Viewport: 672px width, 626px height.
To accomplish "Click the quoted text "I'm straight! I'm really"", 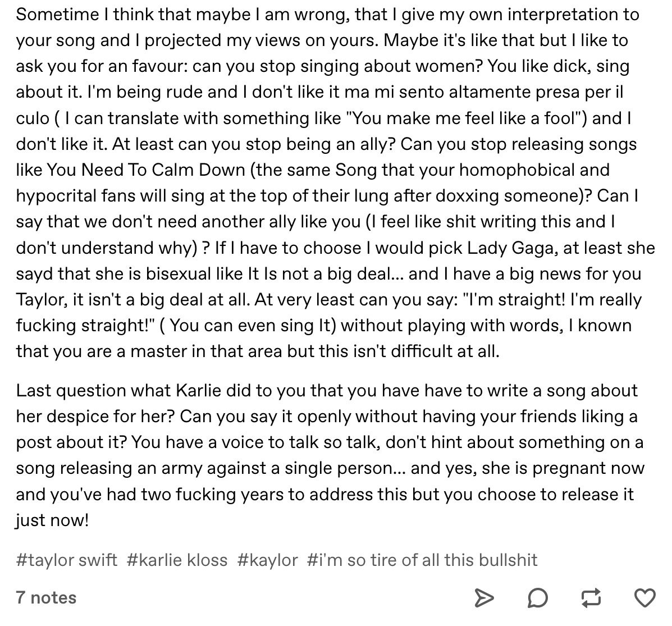I will pos(553,299).
